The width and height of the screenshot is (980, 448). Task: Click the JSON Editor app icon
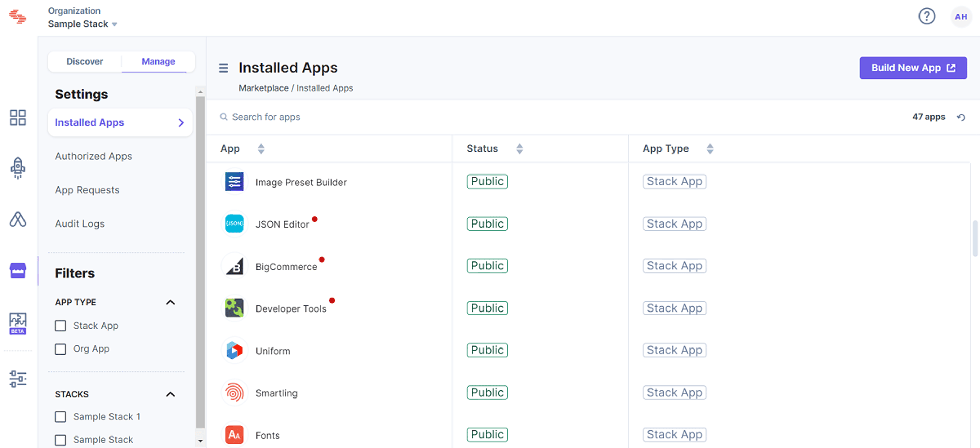(x=234, y=224)
